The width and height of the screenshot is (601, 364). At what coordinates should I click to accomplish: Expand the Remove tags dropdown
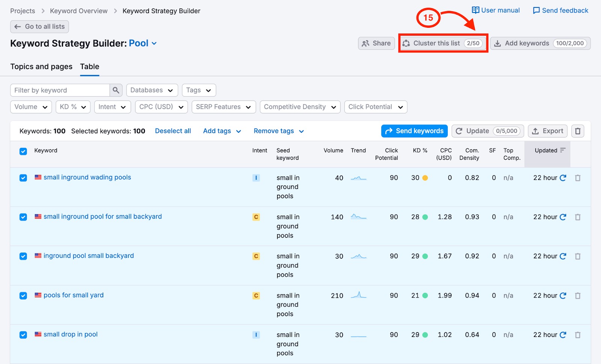[x=279, y=131]
